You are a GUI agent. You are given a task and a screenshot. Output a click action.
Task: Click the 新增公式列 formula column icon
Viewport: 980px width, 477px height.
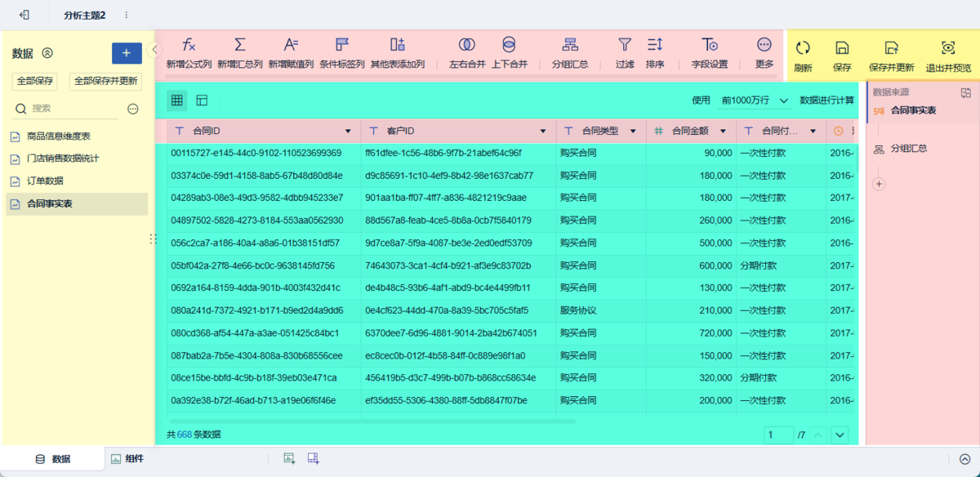(x=189, y=45)
